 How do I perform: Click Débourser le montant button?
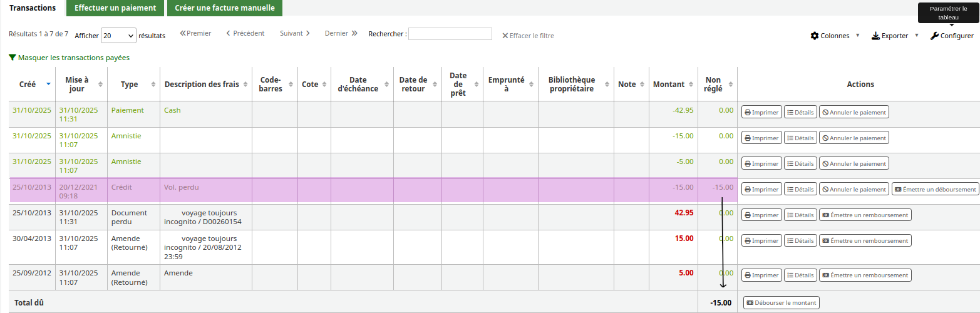pyautogui.click(x=781, y=303)
